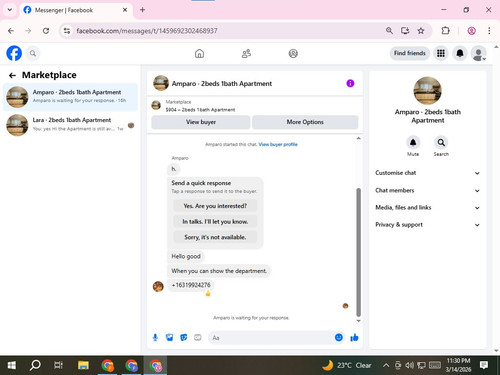Click the More Options button
500x375 pixels.
point(305,122)
